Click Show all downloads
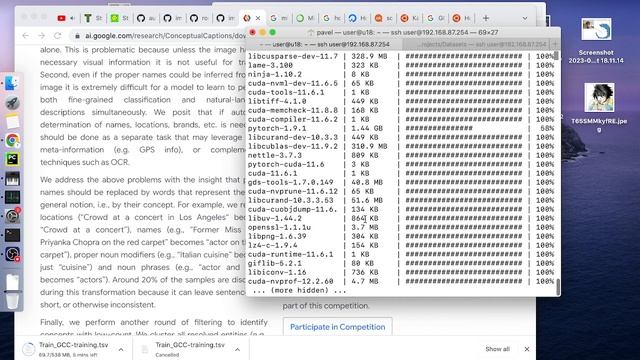Screen dimensions: 640x360 [x=497, y=349]
